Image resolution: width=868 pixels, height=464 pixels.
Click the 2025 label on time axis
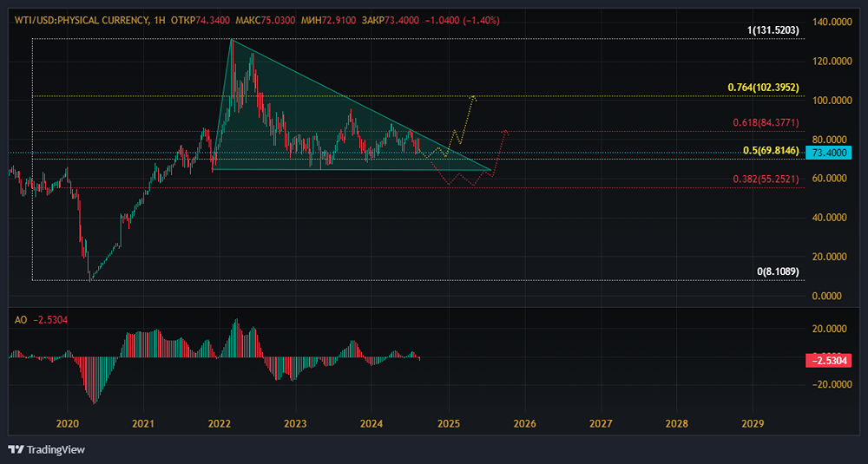449,424
